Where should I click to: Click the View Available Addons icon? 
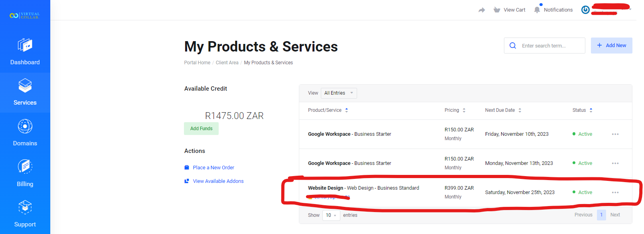(x=186, y=181)
